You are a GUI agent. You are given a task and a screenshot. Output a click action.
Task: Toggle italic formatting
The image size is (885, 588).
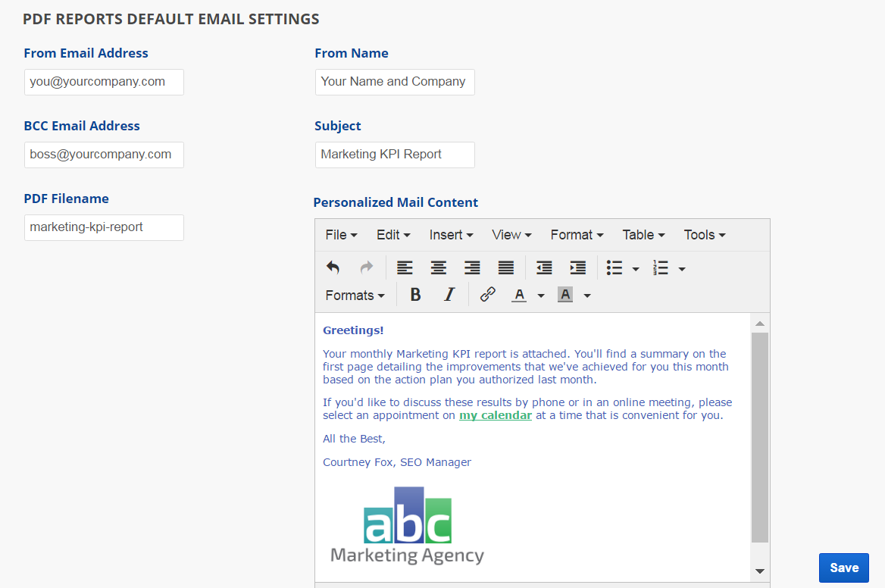point(449,295)
